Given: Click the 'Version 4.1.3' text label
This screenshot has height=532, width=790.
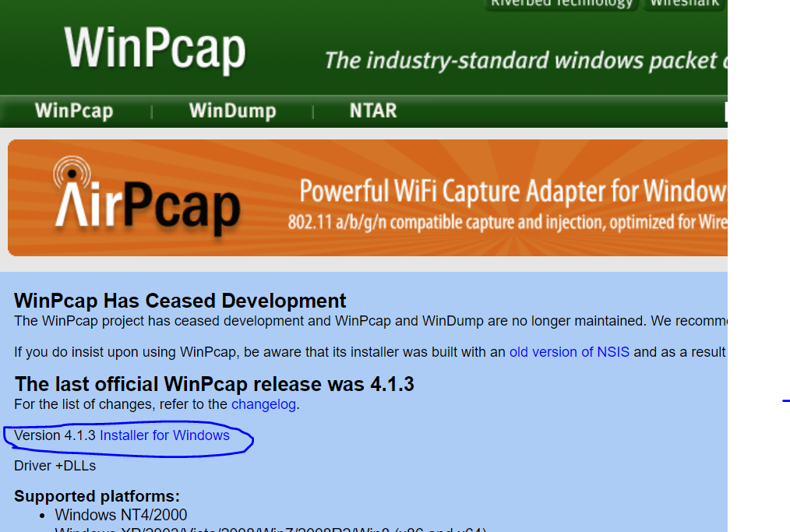Looking at the screenshot, I should point(55,435).
